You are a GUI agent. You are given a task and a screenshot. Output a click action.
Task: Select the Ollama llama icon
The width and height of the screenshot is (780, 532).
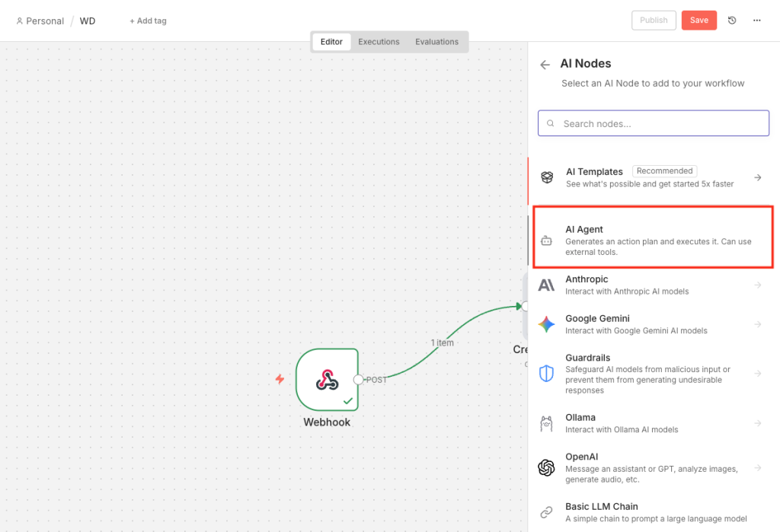pyautogui.click(x=546, y=424)
